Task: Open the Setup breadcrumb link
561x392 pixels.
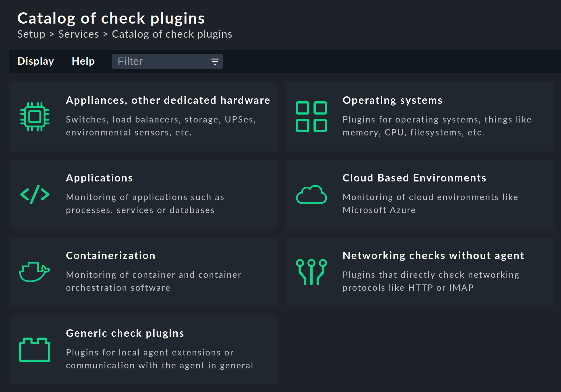Action: 31,34
